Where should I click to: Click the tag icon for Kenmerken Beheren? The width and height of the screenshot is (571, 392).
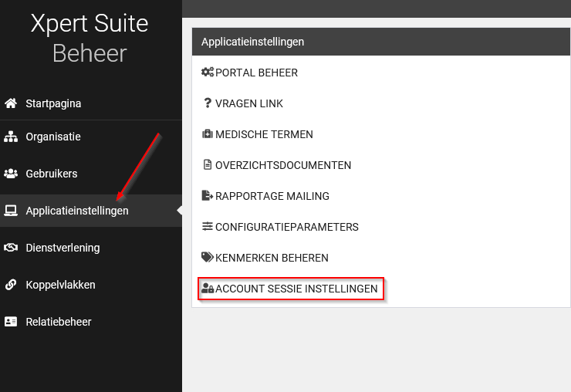(x=207, y=258)
